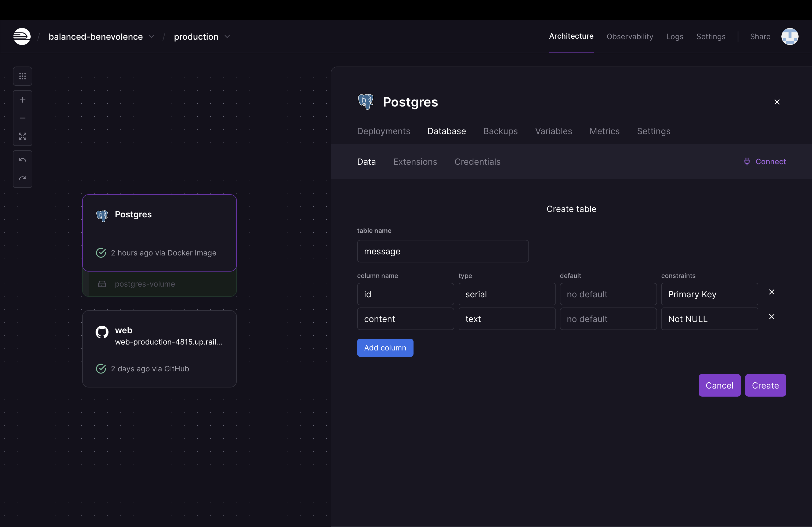Switch to the Backups tab
The width and height of the screenshot is (812, 527).
pyautogui.click(x=500, y=131)
